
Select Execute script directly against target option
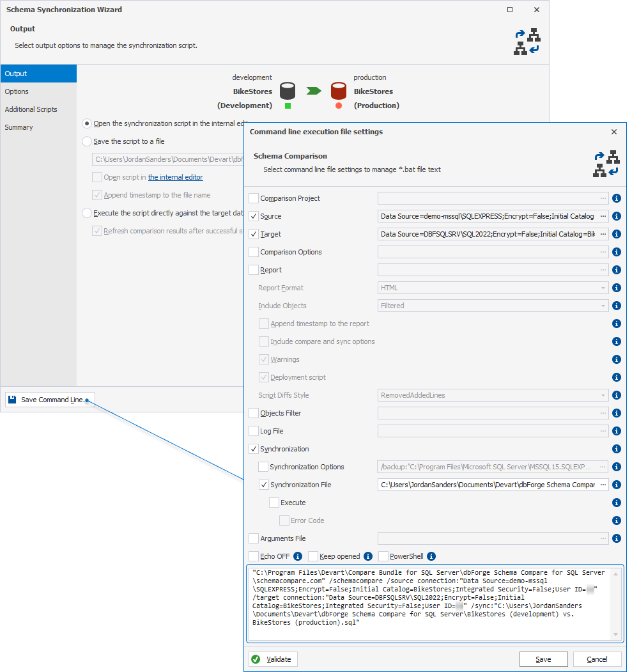(x=87, y=213)
